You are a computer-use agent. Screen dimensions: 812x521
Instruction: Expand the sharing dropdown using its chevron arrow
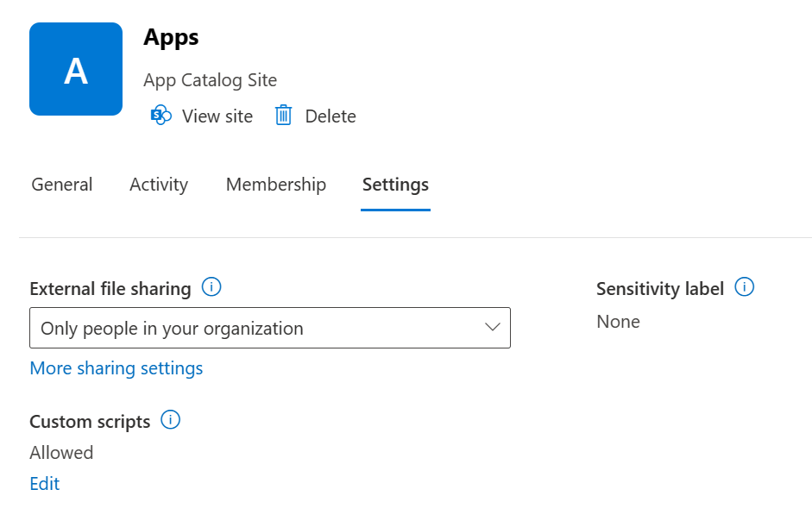point(493,328)
